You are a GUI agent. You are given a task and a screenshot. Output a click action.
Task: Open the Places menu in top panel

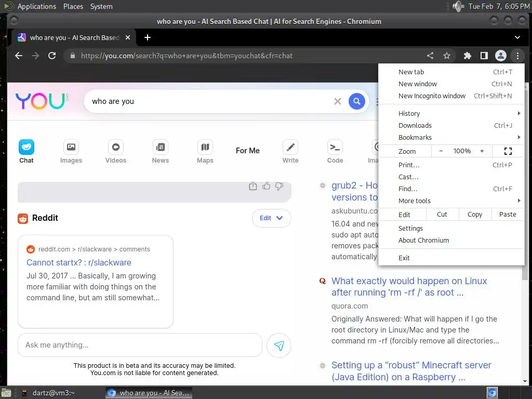73,6
